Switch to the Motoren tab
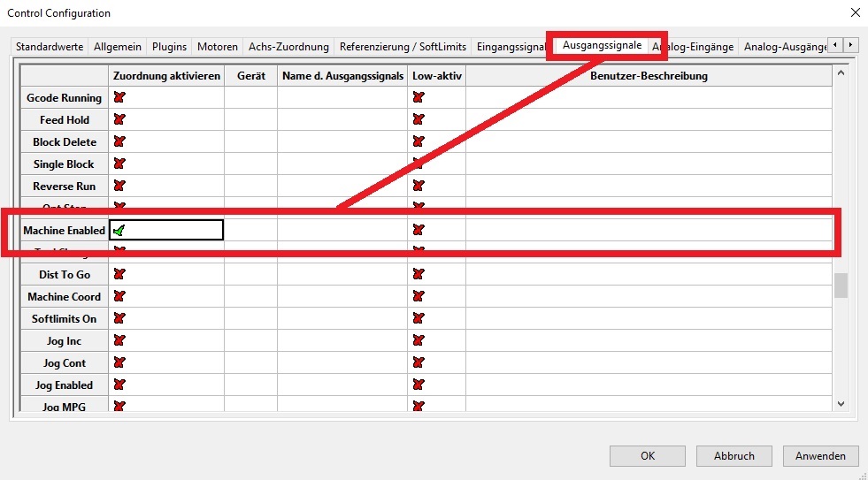Image resolution: width=868 pixels, height=480 pixels. tap(217, 47)
